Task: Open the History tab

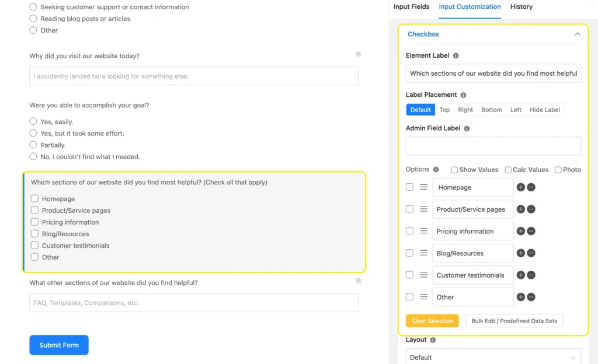Action: 521,7
